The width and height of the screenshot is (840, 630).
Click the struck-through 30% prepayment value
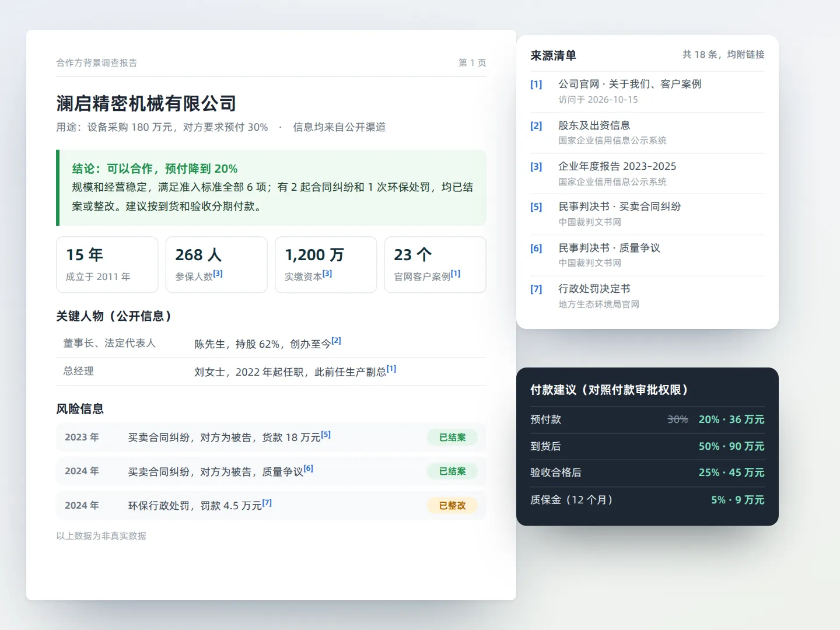[678, 419]
